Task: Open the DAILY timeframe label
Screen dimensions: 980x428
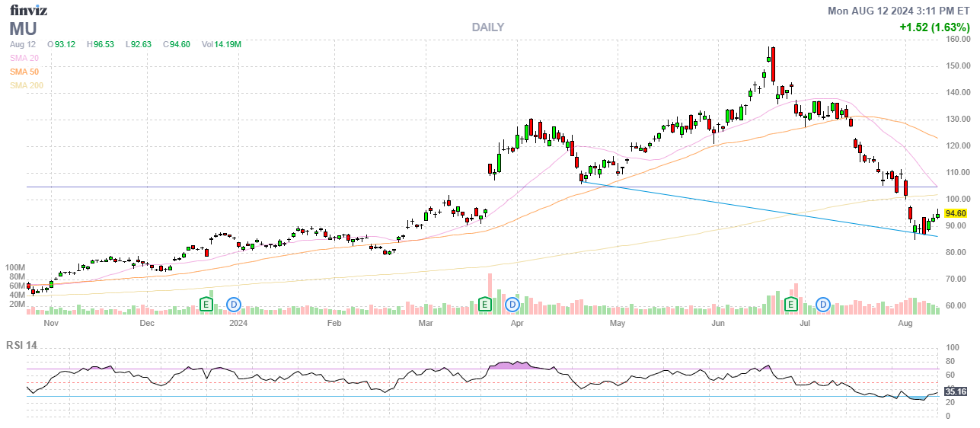Action: tap(487, 27)
